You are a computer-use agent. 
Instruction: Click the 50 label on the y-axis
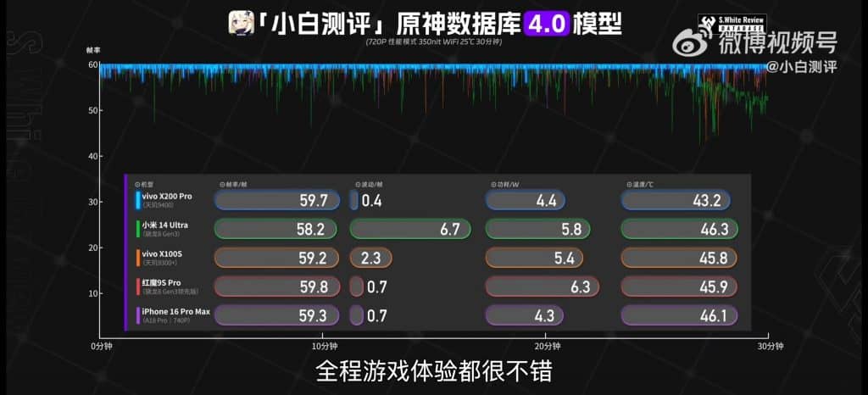tap(92, 111)
